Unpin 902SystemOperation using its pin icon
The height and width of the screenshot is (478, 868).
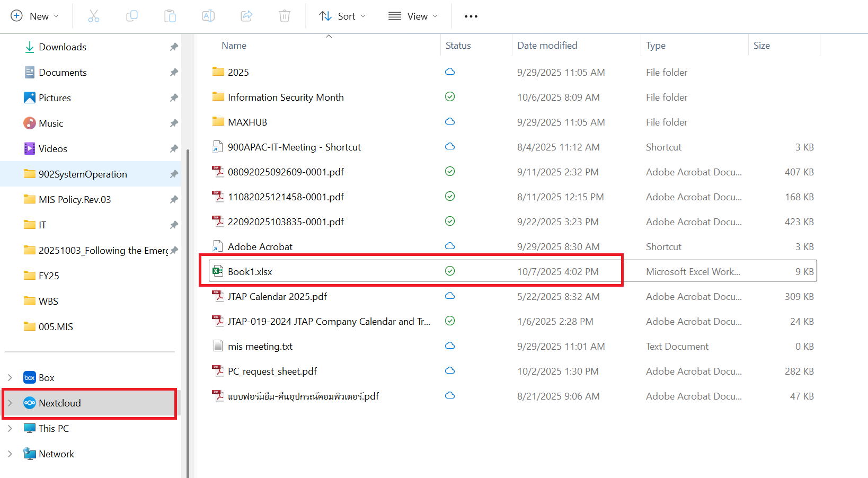174,174
